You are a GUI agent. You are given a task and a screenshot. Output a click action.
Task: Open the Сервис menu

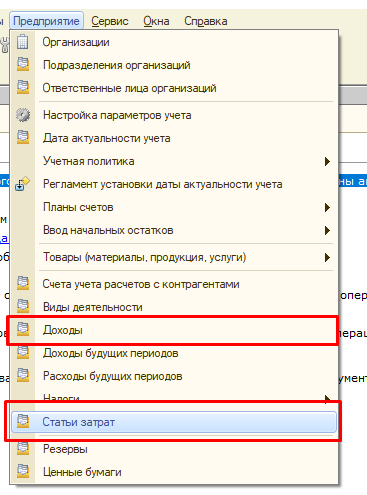(110, 21)
